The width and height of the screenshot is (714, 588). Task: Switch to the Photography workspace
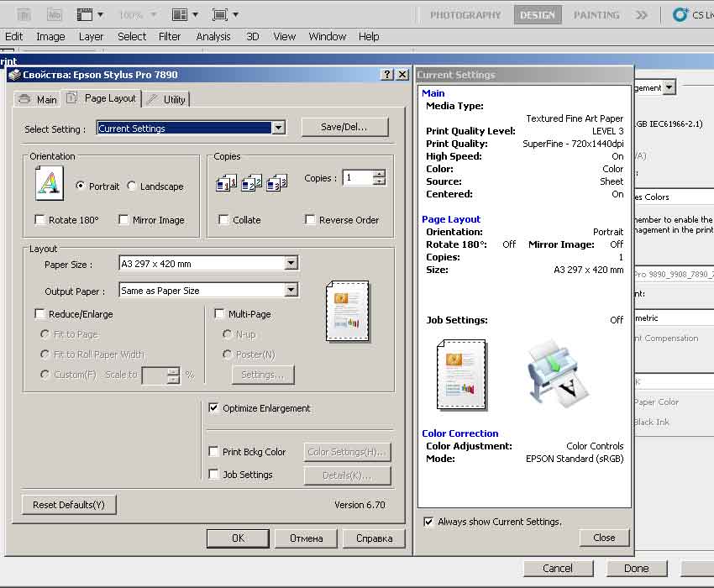coord(465,15)
